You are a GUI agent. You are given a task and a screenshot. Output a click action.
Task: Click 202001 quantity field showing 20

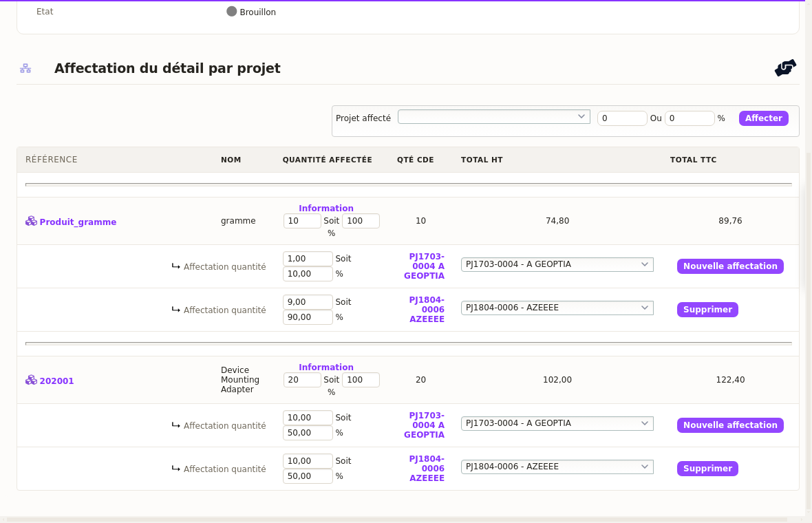pos(302,380)
